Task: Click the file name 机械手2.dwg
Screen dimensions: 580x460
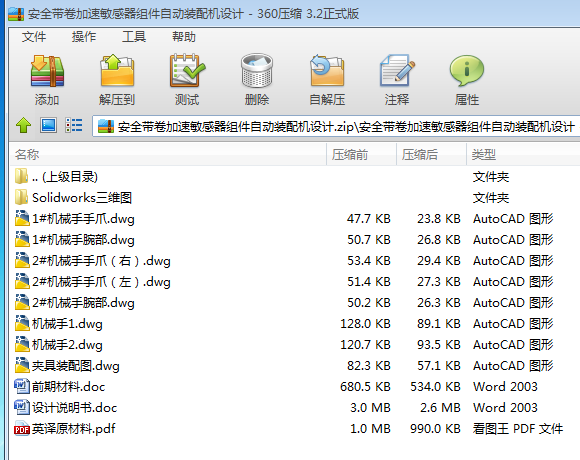Action: [67, 345]
